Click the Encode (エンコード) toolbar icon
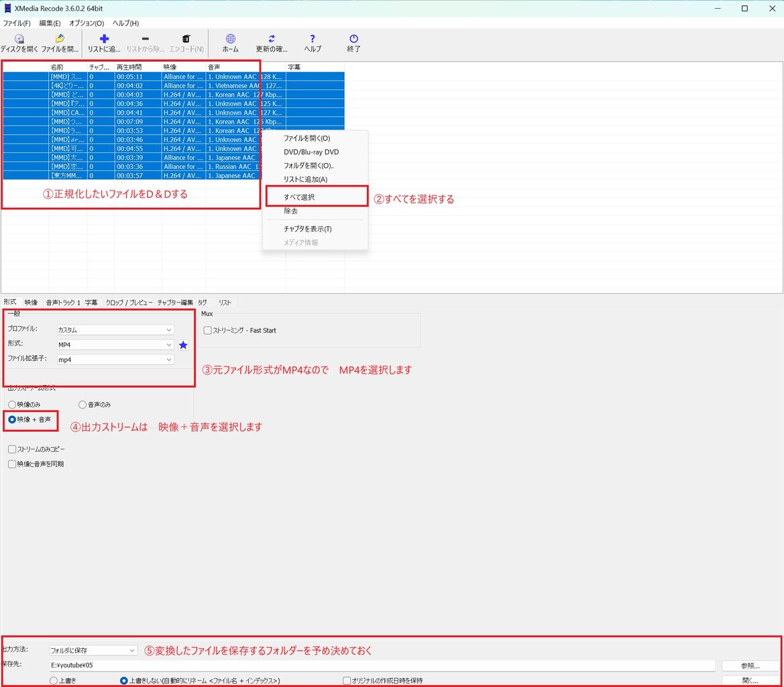The image size is (784, 687). 186,39
